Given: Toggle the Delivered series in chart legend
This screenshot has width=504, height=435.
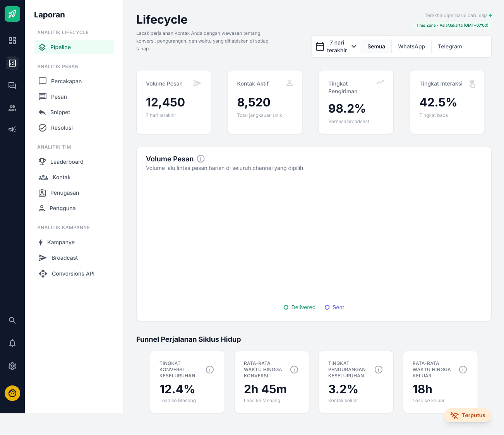Looking at the screenshot, I should click(300, 307).
